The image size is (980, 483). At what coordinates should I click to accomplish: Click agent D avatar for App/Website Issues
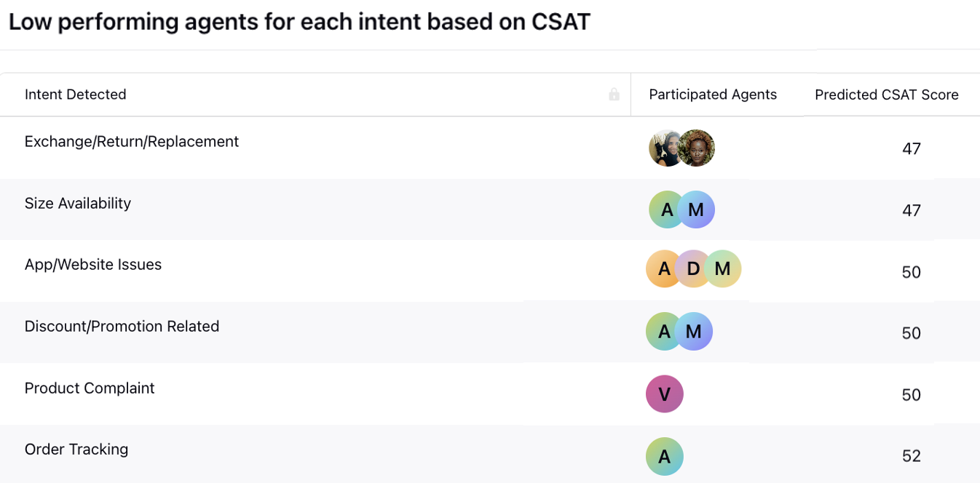pyautogui.click(x=692, y=269)
